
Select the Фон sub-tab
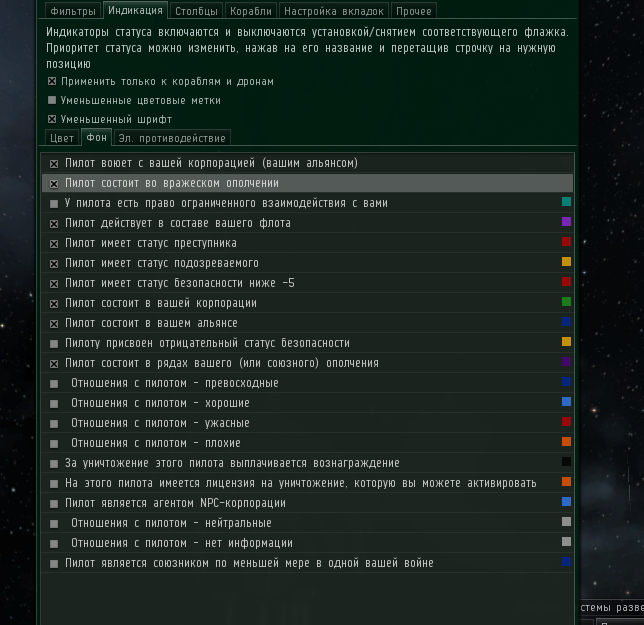pyautogui.click(x=97, y=137)
